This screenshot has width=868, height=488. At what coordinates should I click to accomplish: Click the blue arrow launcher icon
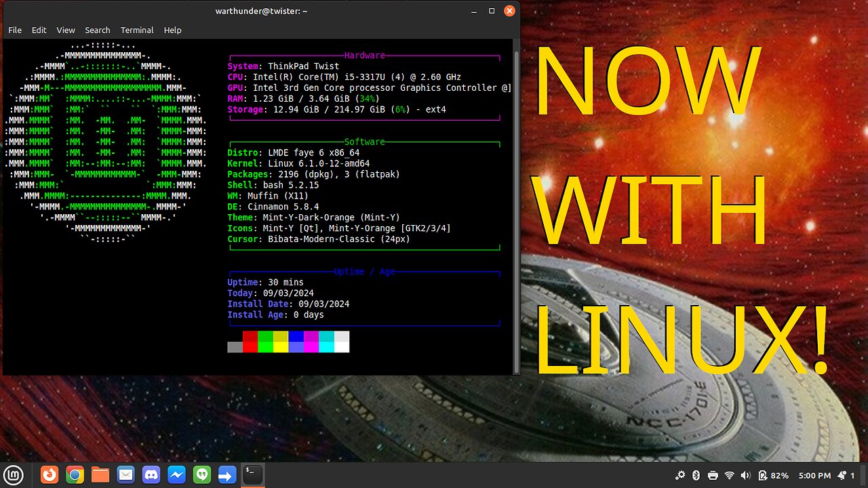tap(226, 475)
